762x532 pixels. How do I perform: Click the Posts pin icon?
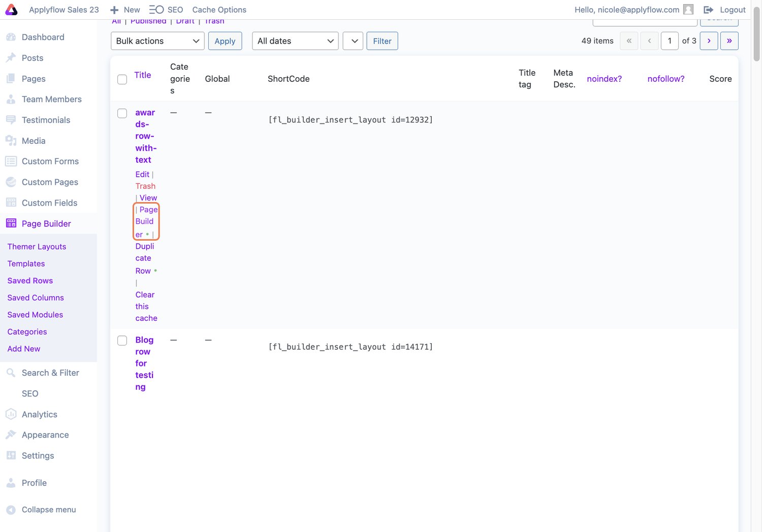11,58
